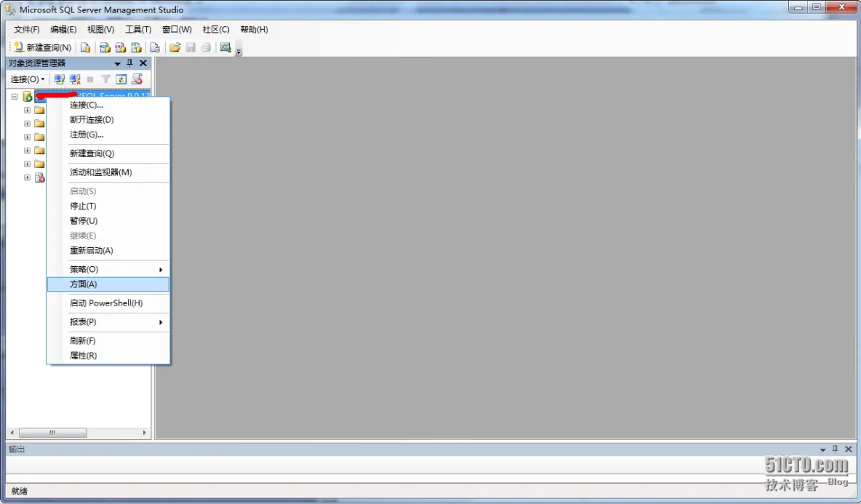Open the 对象资源管理器 panel position dropdown arrow
The height and width of the screenshot is (504, 861).
tap(118, 63)
